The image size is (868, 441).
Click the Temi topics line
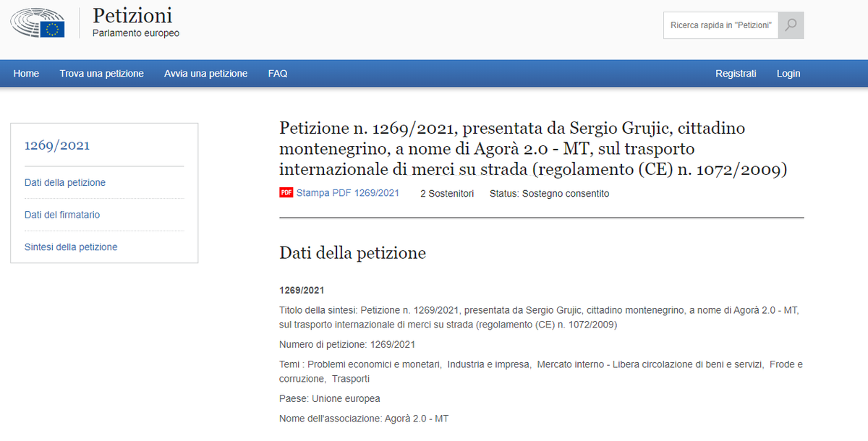[x=541, y=372]
